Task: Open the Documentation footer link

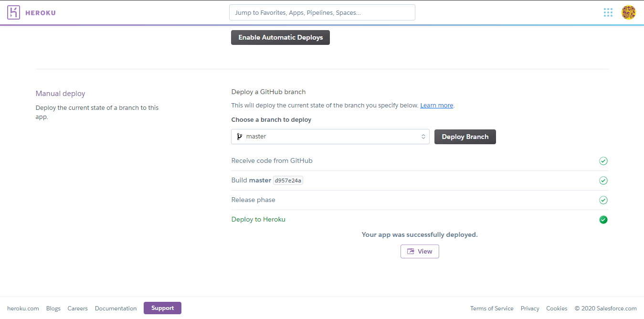Action: tap(116, 308)
